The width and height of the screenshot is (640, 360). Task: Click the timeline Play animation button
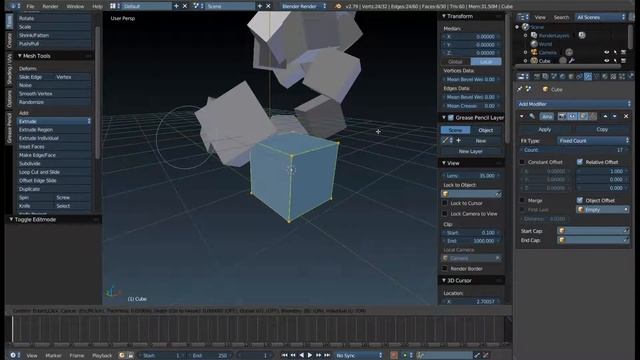[x=310, y=356]
